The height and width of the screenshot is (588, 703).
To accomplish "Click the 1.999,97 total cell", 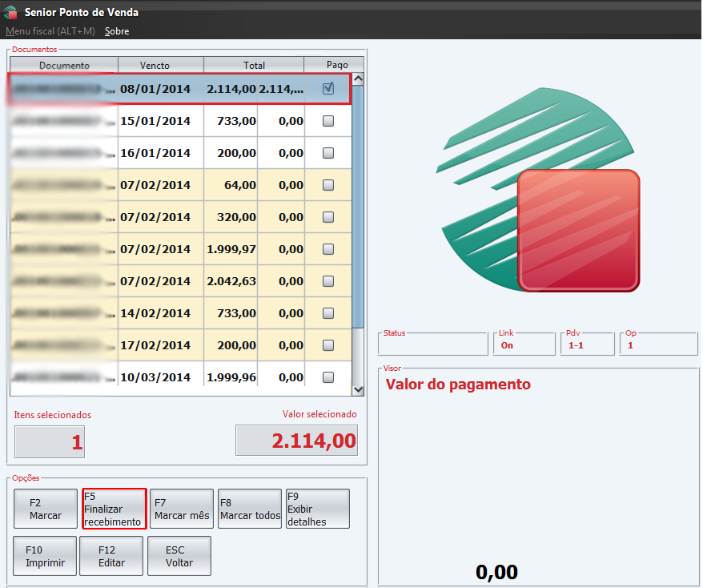I will tap(231, 249).
